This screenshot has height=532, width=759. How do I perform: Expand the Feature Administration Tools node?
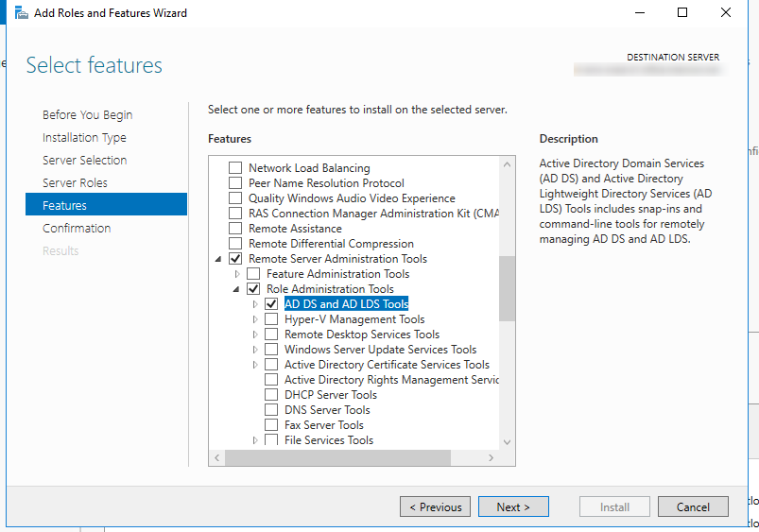point(237,274)
